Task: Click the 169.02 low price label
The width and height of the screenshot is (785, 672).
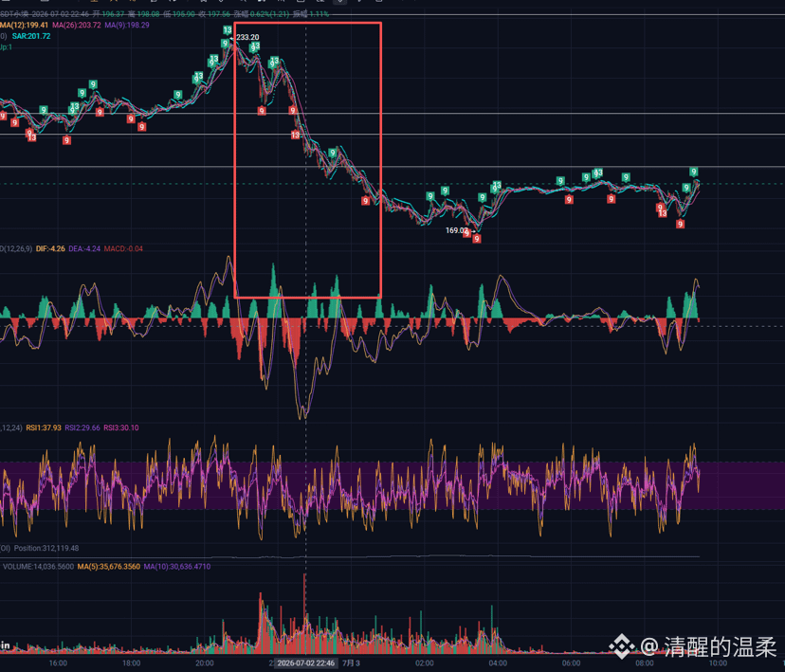Action: (457, 230)
